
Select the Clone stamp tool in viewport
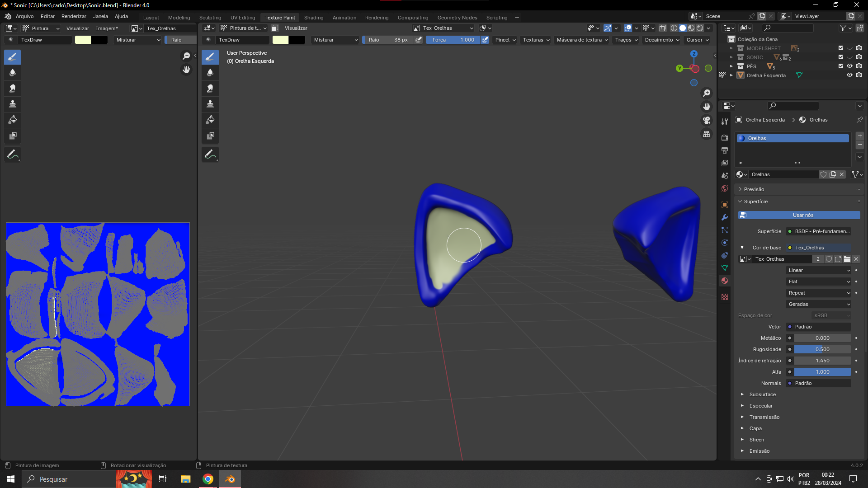210,104
